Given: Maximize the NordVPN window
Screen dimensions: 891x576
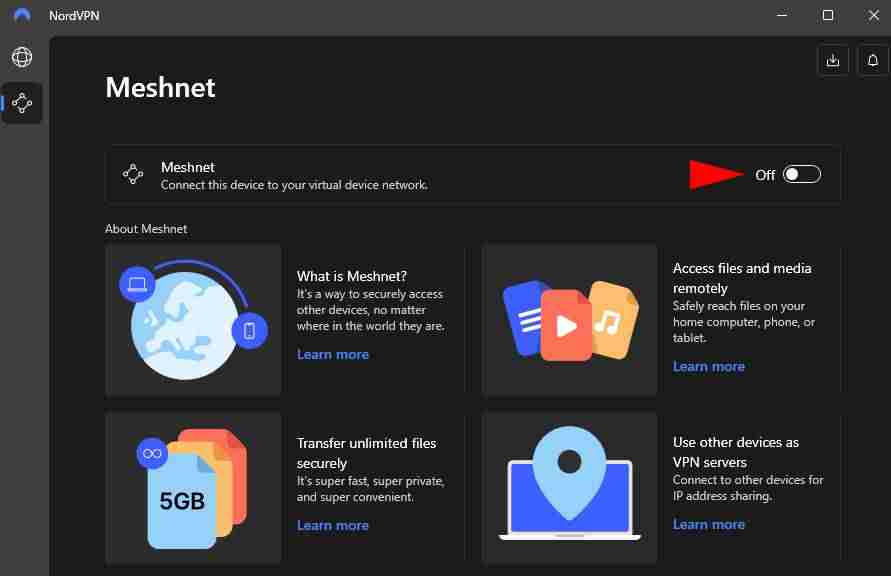Looking at the screenshot, I should 828,15.
